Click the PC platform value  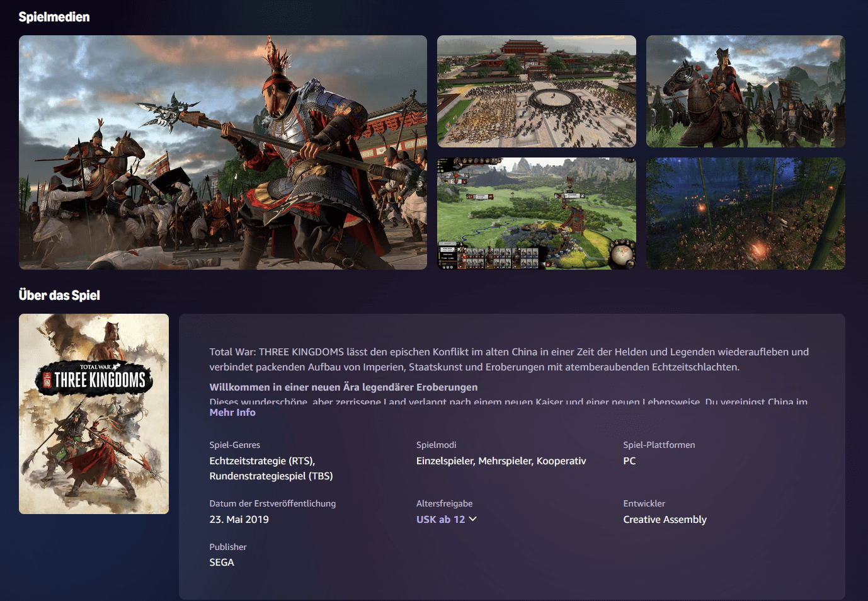pos(629,461)
